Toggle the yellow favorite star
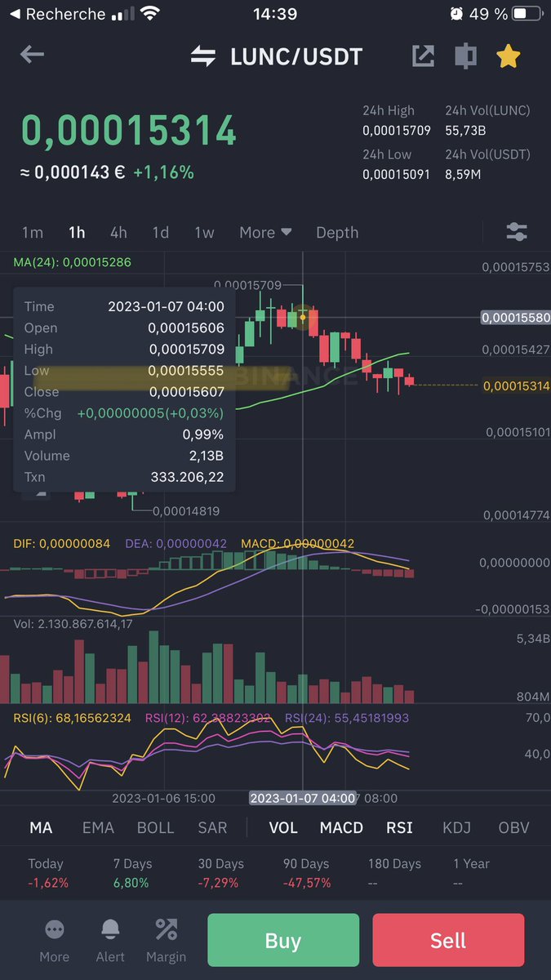The image size is (551, 980). tap(508, 56)
